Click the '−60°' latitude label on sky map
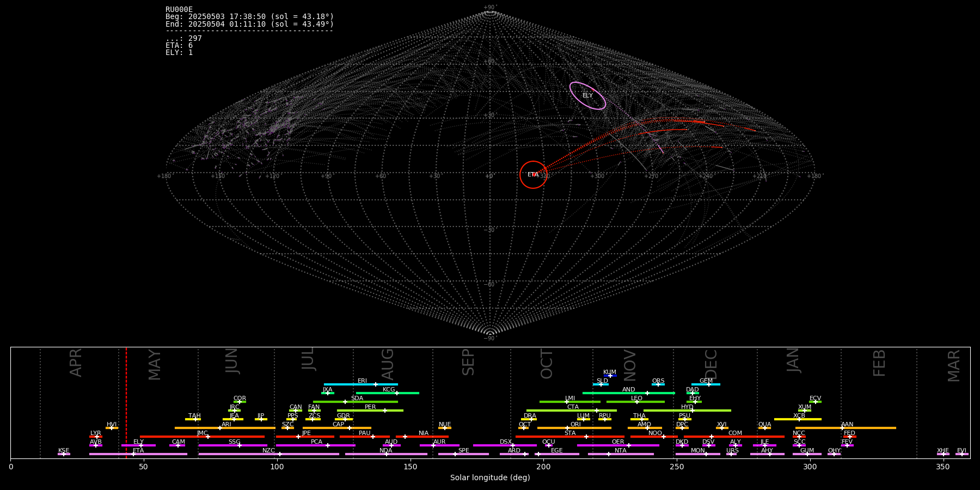The height and width of the screenshot is (490, 980). tap(490, 284)
